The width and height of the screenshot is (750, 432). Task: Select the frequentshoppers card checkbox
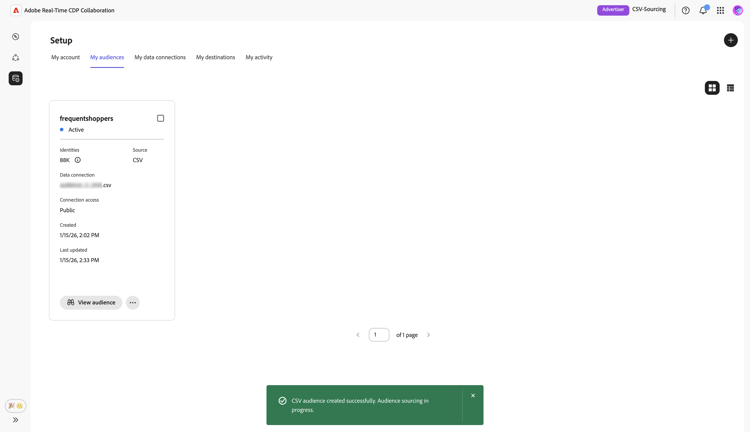tap(161, 118)
